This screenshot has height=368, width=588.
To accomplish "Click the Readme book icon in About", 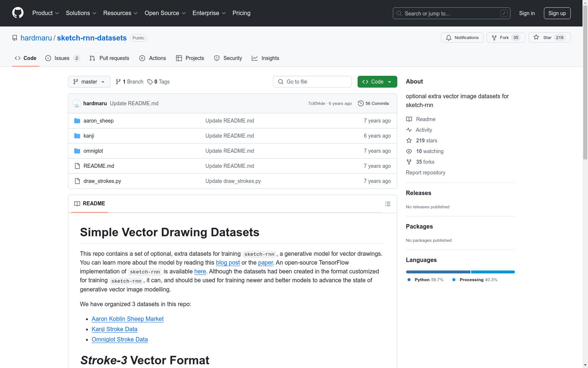I will pyautogui.click(x=409, y=119).
